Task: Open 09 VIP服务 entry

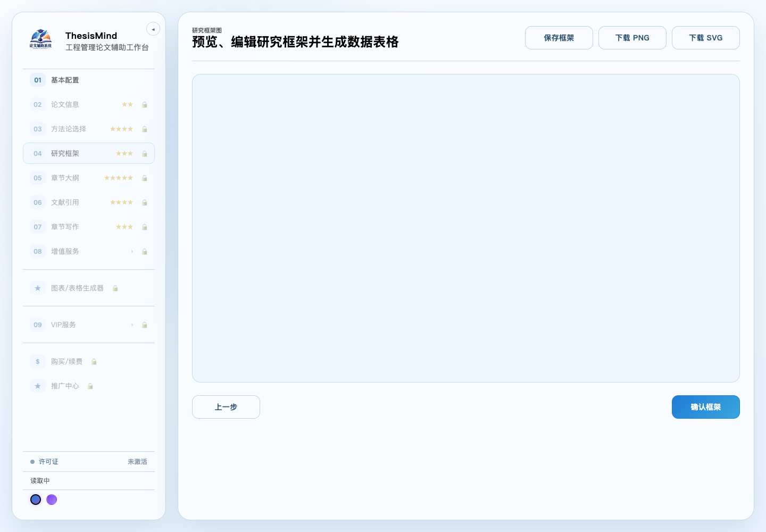Action: click(89, 325)
